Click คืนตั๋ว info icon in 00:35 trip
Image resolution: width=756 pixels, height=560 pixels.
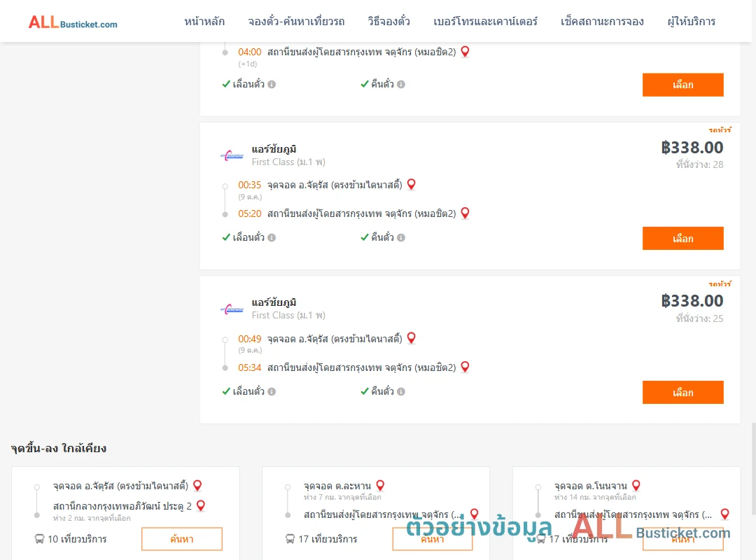401,238
